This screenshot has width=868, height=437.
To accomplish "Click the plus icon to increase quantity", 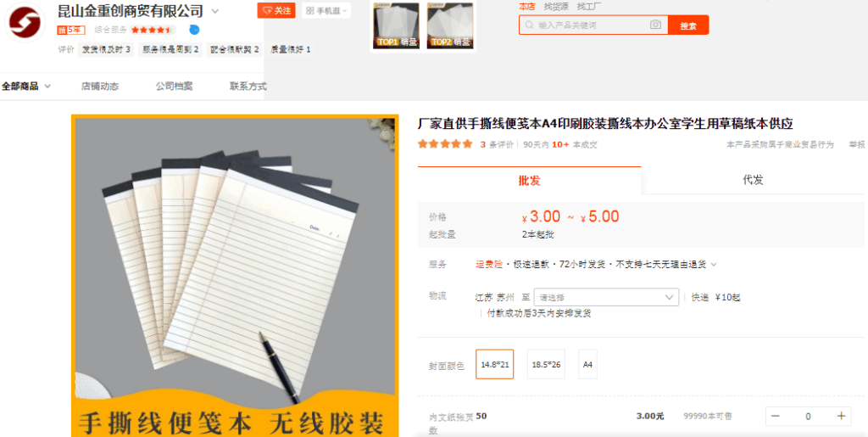I will 841,416.
